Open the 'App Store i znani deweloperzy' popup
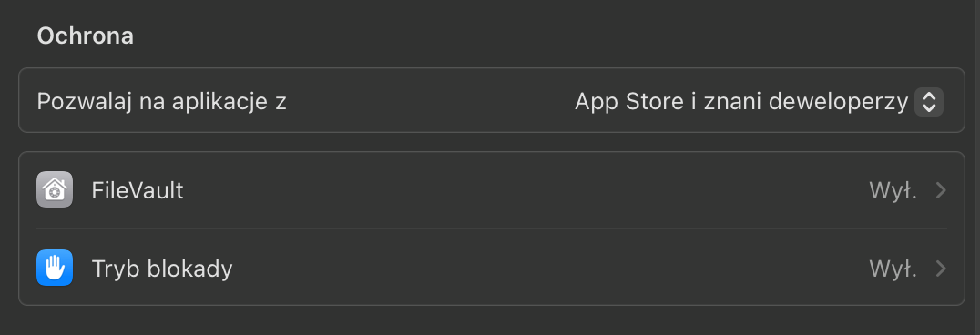 tap(758, 102)
